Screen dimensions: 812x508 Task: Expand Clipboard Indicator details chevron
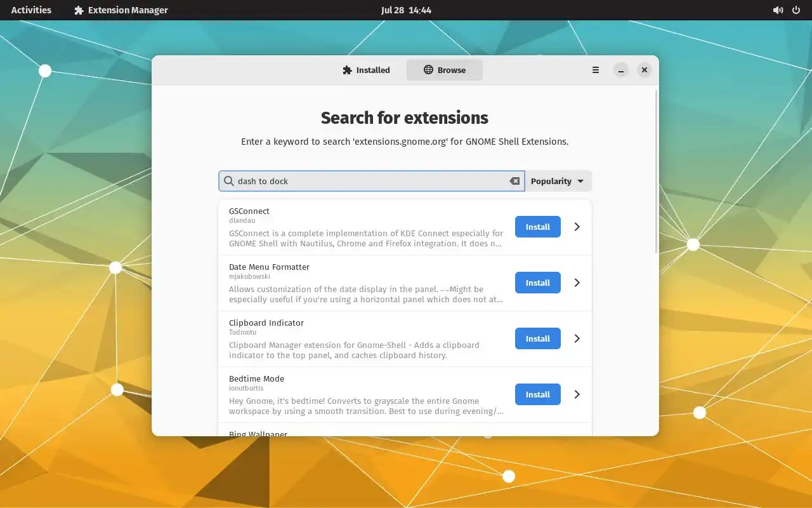[x=577, y=338]
